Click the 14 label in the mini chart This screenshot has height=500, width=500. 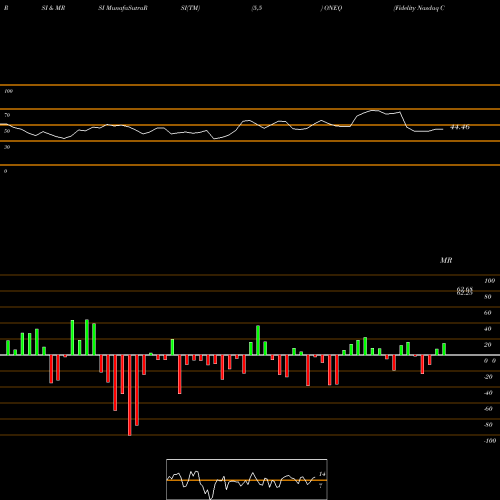coord(322,474)
